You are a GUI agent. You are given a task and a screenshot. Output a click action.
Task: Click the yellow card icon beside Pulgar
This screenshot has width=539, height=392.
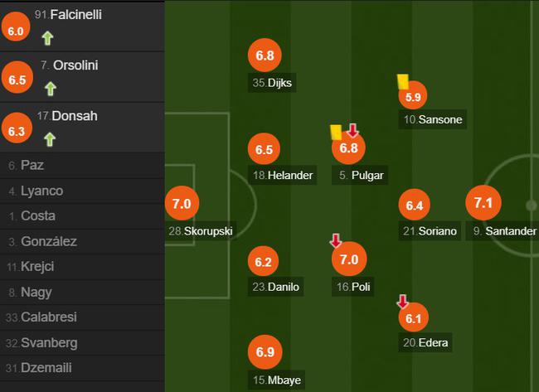click(336, 132)
